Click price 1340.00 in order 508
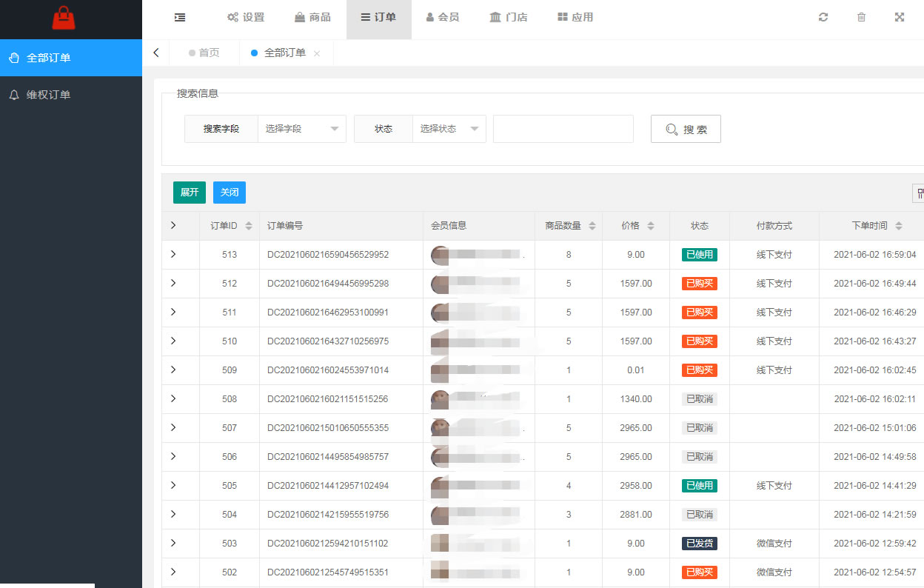 point(636,399)
